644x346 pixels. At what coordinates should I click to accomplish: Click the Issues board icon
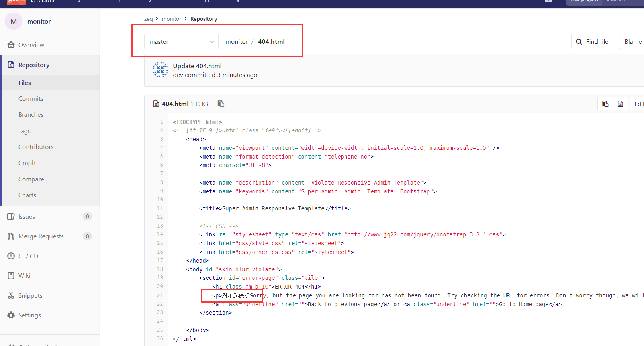pyautogui.click(x=11, y=216)
